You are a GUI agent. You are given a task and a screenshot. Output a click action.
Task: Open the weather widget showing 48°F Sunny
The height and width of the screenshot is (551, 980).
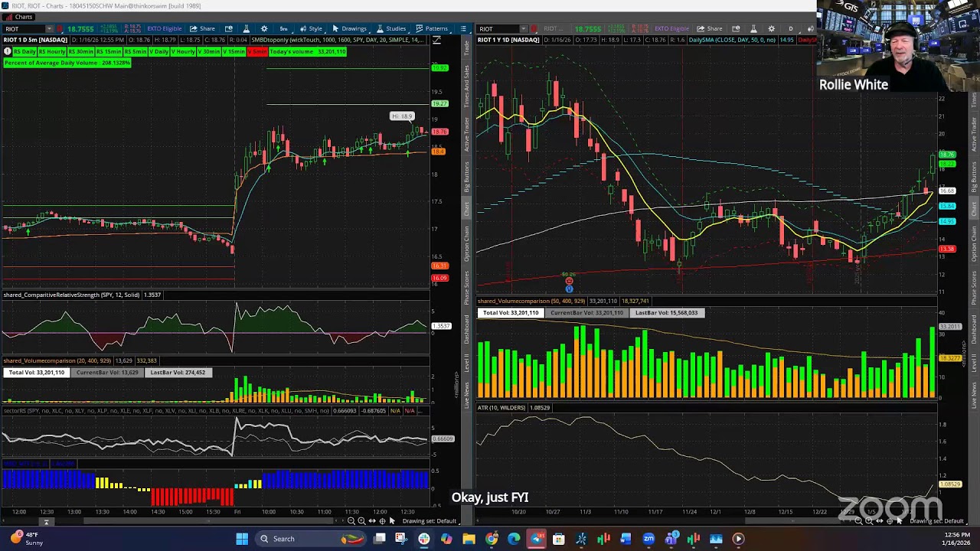click(x=26, y=538)
